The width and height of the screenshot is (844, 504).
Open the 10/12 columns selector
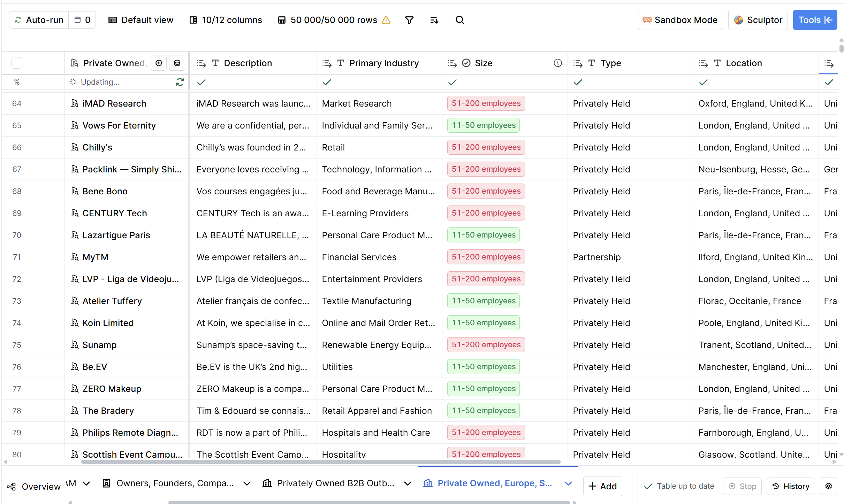(226, 20)
